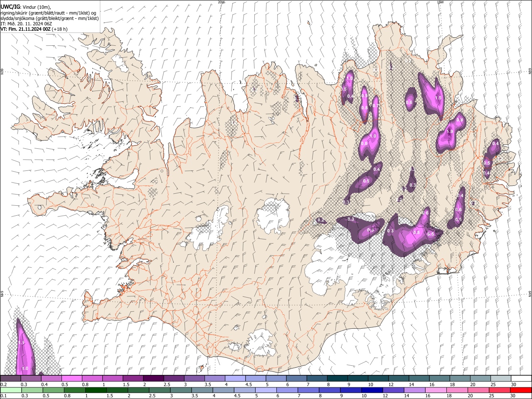Viewport: 532px width, 399px height.
Task: Click the '0.9' snowfall value on the map
Action: click(x=365, y=96)
